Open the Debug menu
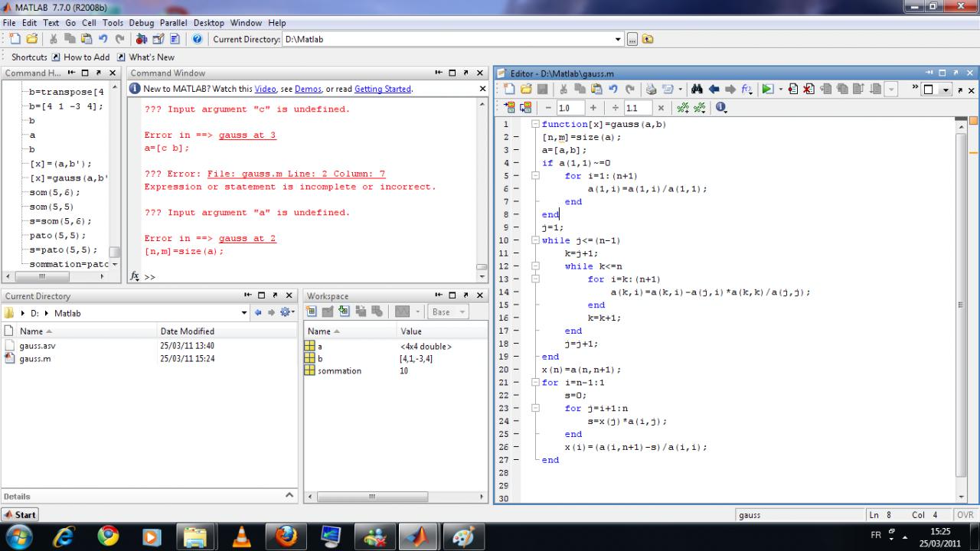Image resolution: width=980 pixels, height=551 pixels. pos(141,23)
